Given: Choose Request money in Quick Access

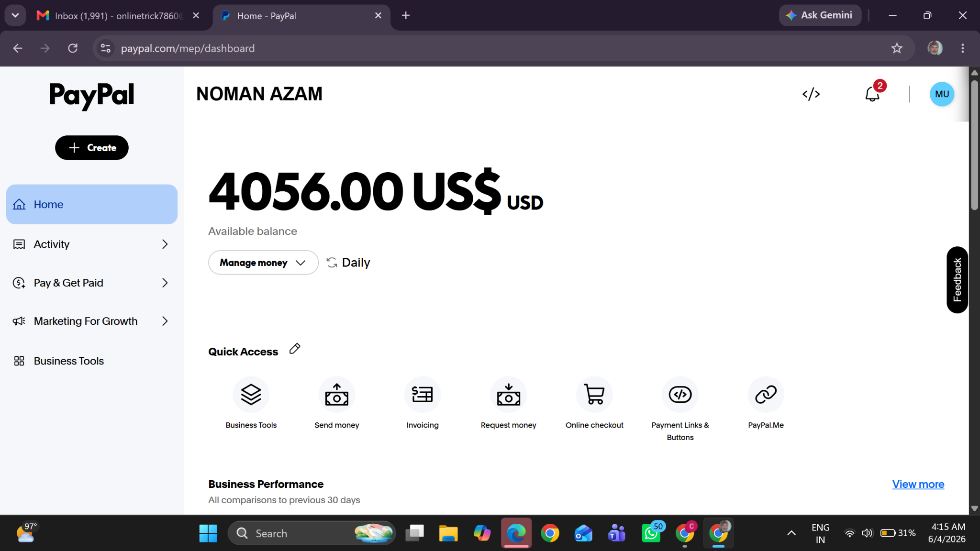Looking at the screenshot, I should point(508,403).
